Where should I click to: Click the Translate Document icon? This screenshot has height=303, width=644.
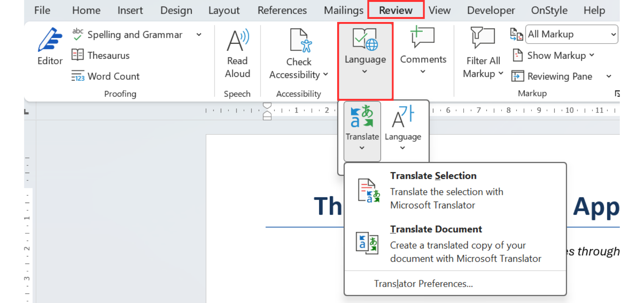367,243
